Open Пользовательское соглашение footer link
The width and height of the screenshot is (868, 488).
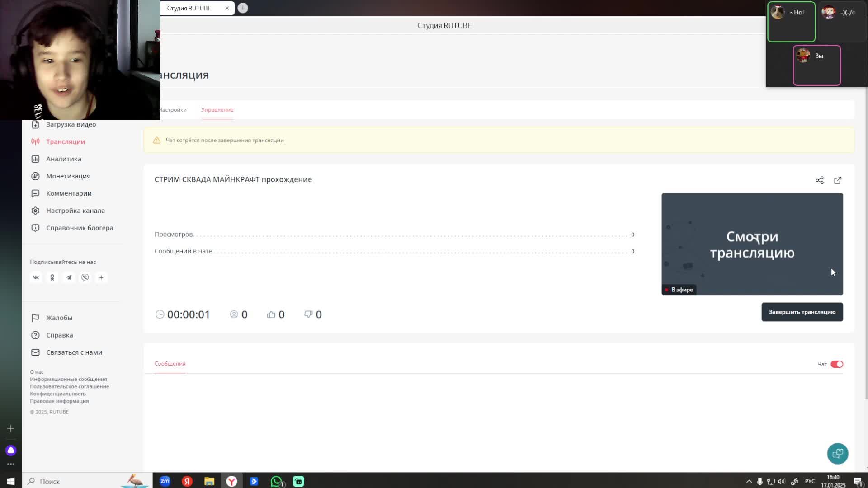[69, 386]
